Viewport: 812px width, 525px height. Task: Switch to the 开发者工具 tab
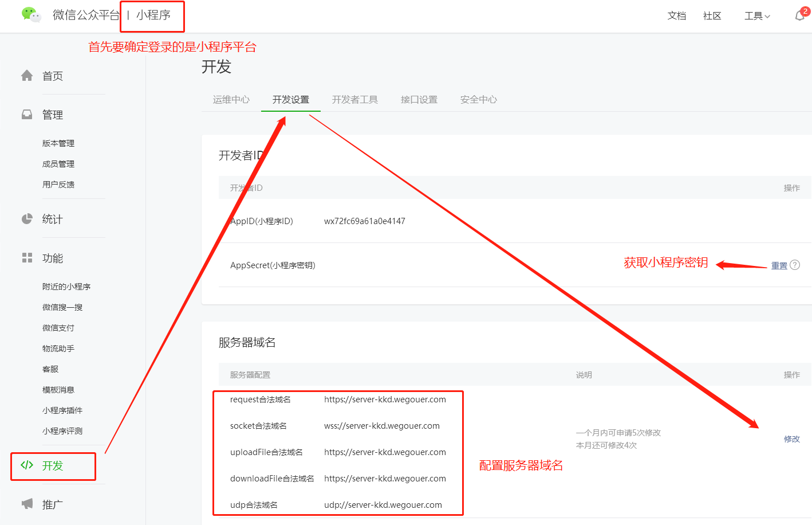(355, 100)
